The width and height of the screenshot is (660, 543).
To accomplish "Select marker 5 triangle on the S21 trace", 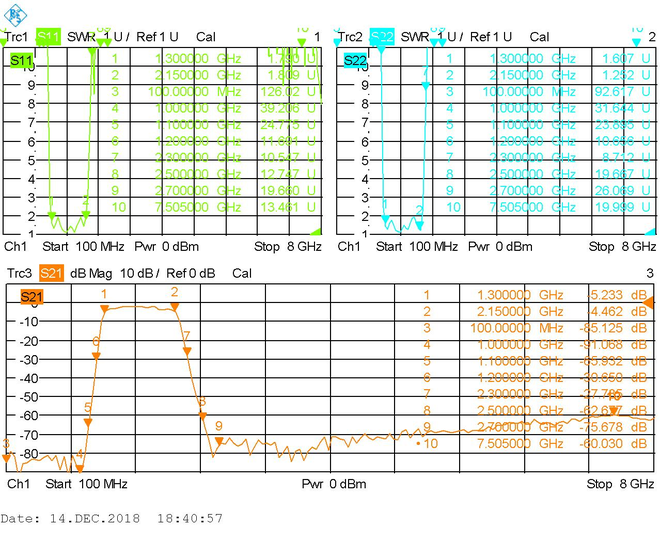I will click(x=88, y=423).
